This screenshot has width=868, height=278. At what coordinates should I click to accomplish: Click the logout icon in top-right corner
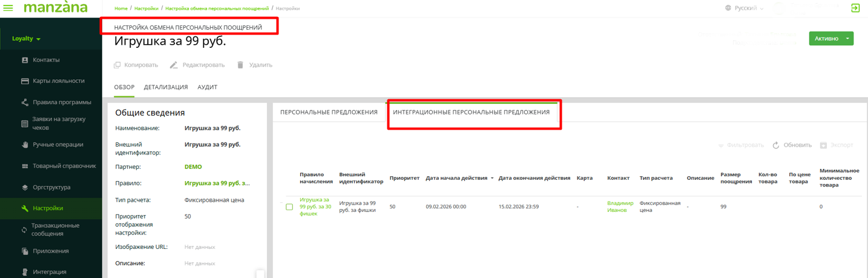tap(855, 8)
